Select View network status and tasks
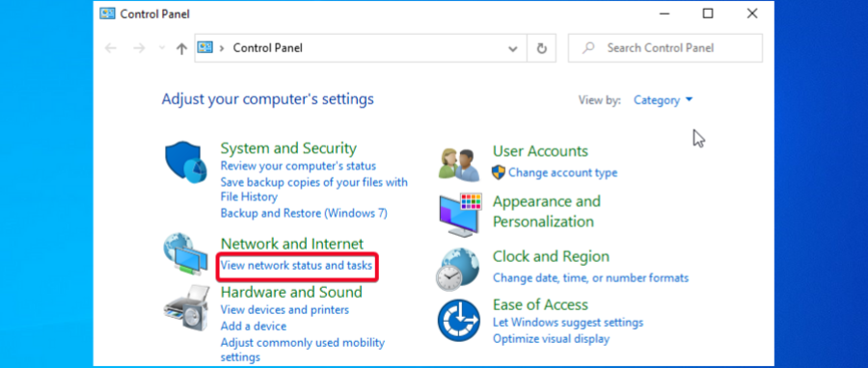The width and height of the screenshot is (868, 368). [x=297, y=265]
